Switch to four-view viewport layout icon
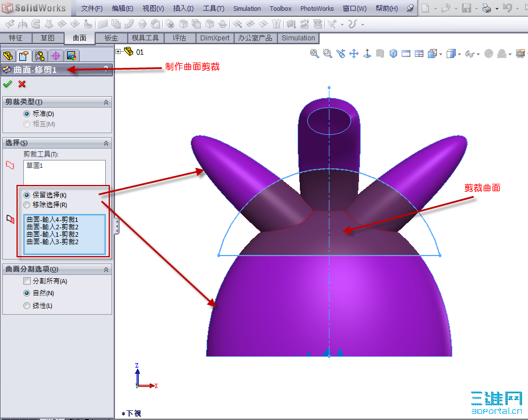Screen dimensions: 528x420 coord(419,53)
